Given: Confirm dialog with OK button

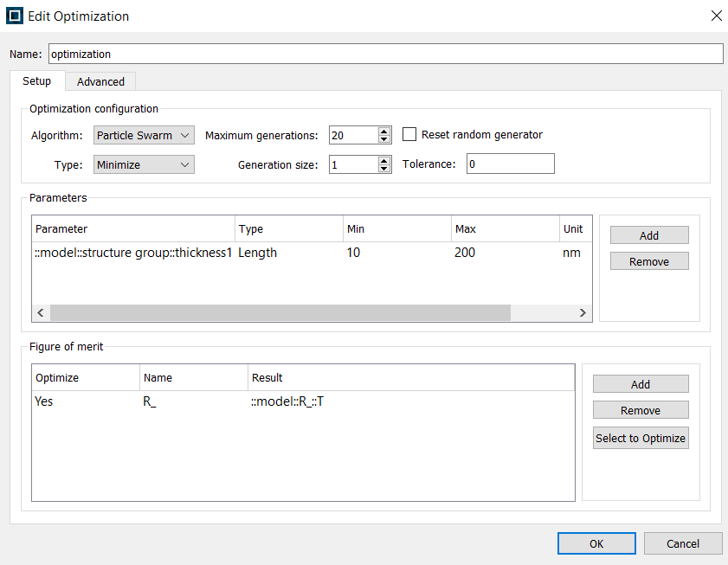Looking at the screenshot, I should point(596,543).
